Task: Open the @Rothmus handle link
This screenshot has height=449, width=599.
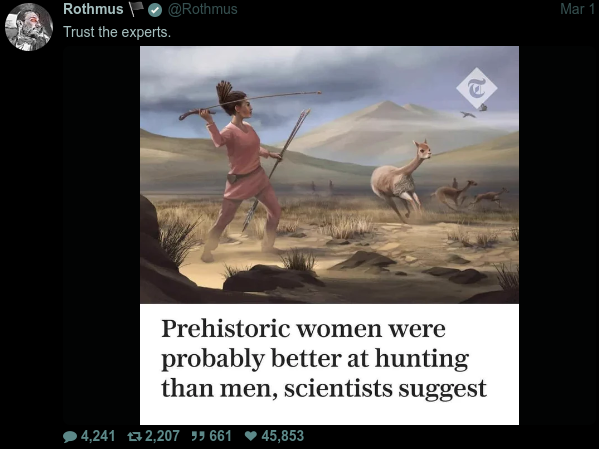Action: click(202, 9)
